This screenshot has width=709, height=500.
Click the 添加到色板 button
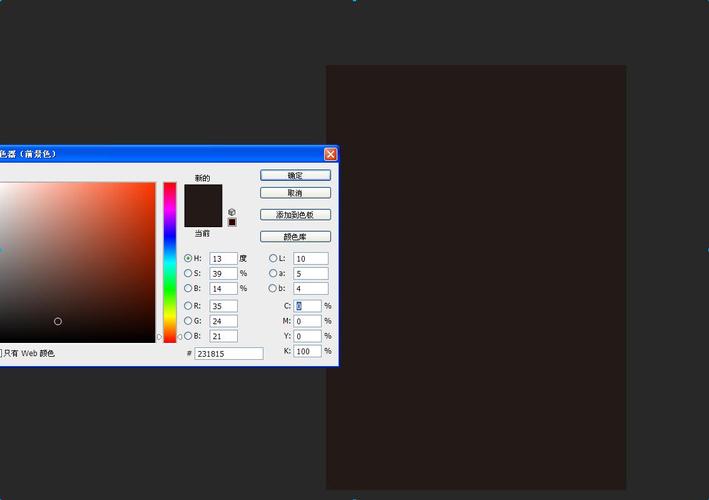[x=295, y=215]
